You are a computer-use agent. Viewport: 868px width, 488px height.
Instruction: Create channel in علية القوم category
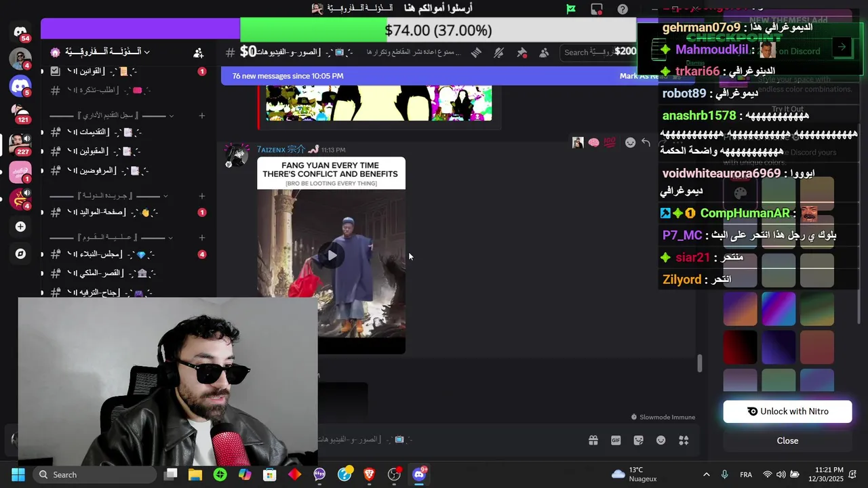(x=201, y=237)
